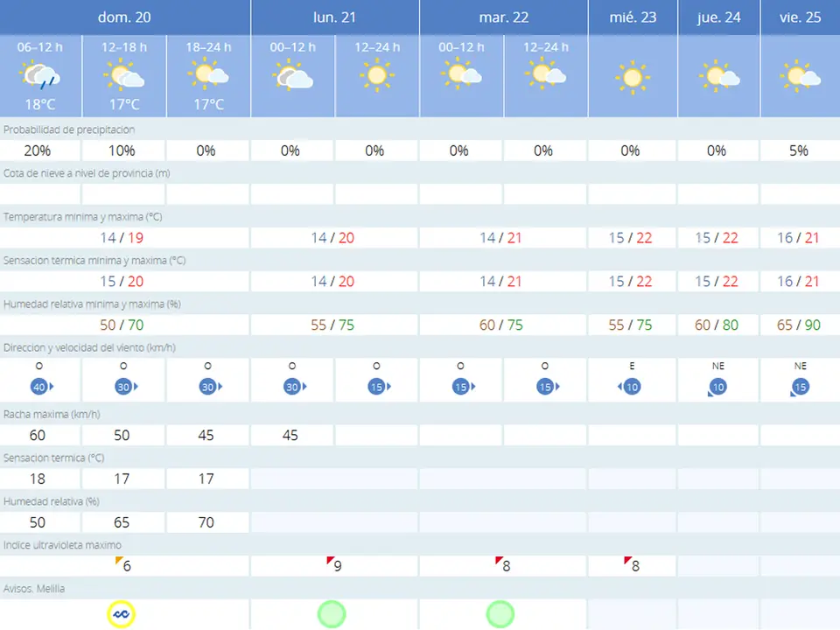This screenshot has height=630, width=840.
Task: Select the 14 / 19 temperature range
Action: pyautogui.click(x=122, y=238)
